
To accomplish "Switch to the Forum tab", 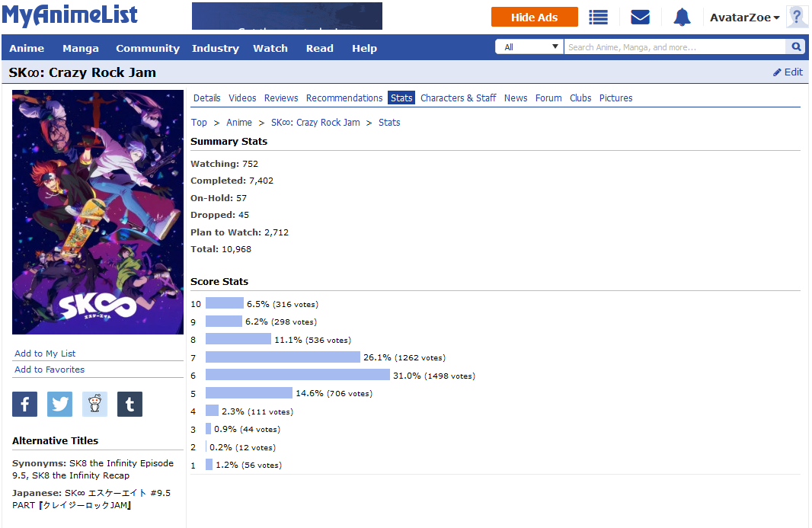I will pos(548,98).
